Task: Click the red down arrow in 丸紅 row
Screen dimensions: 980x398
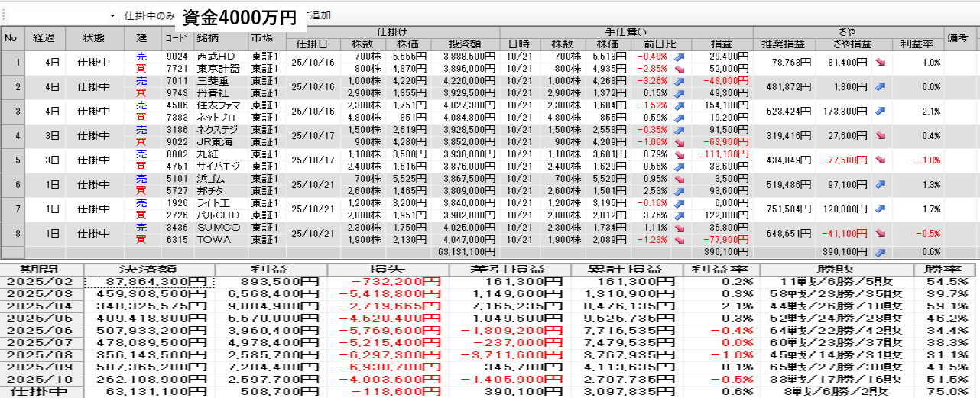Action: pos(677,154)
